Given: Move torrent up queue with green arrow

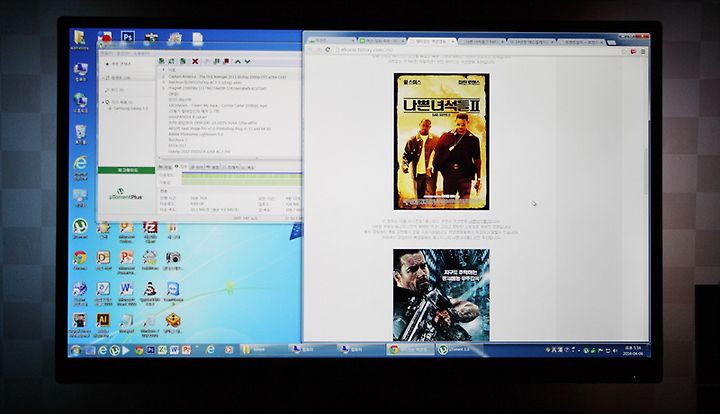Looking at the screenshot, I should [238, 61].
